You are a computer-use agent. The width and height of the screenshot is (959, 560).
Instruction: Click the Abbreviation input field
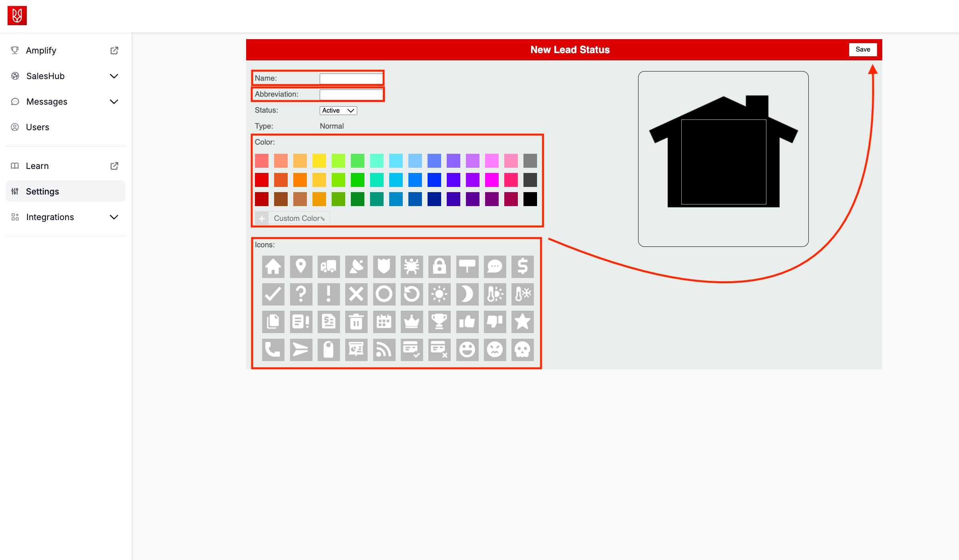[351, 95]
